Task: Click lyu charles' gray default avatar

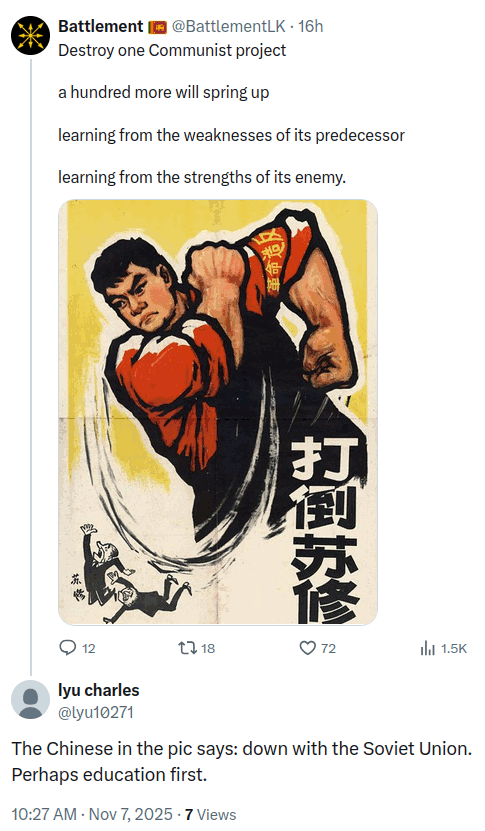Action: click(31, 700)
